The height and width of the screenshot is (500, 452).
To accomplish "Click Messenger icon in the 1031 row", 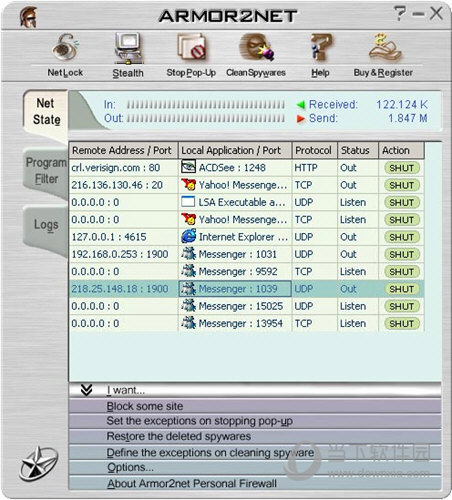I will [x=188, y=254].
